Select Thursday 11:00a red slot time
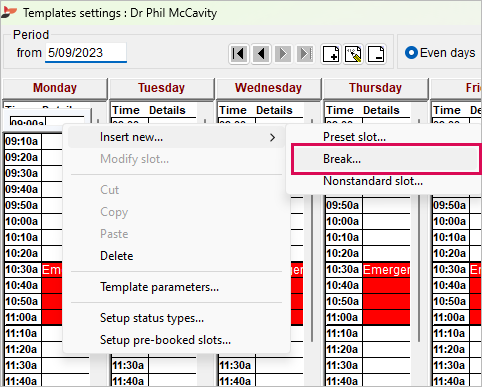The height and width of the screenshot is (387, 482). (x=343, y=317)
